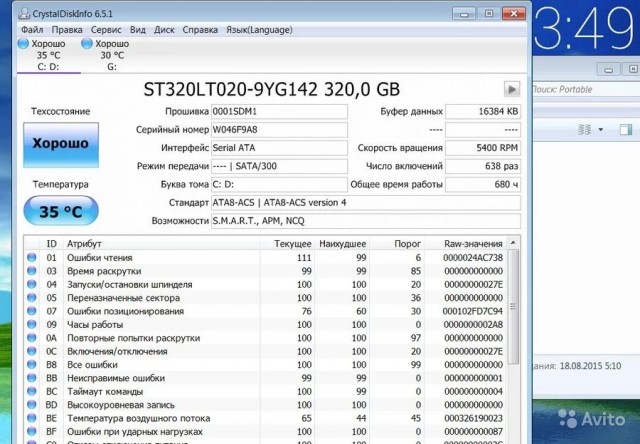Click status icon of Таймаут команды row
Image resolution: width=640 pixels, height=444 pixels.
pos(31,391)
